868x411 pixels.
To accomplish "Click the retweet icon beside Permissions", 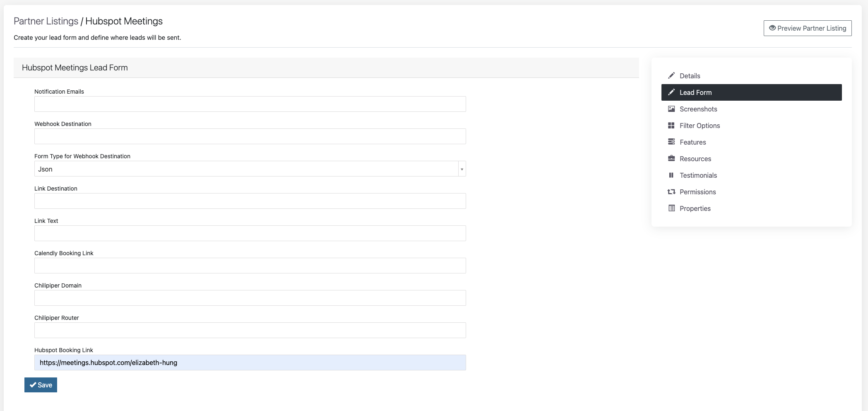I will [671, 192].
